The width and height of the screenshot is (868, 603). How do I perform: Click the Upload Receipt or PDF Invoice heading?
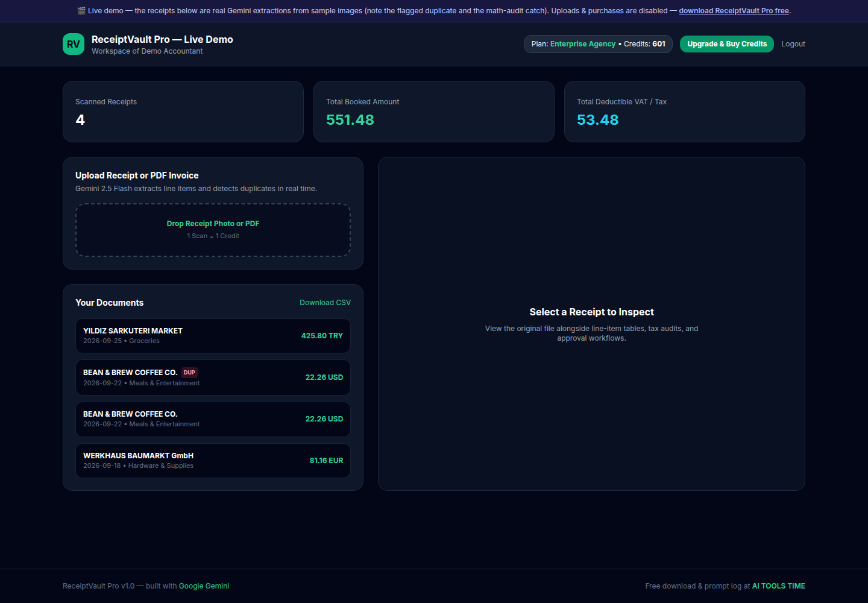tap(137, 175)
